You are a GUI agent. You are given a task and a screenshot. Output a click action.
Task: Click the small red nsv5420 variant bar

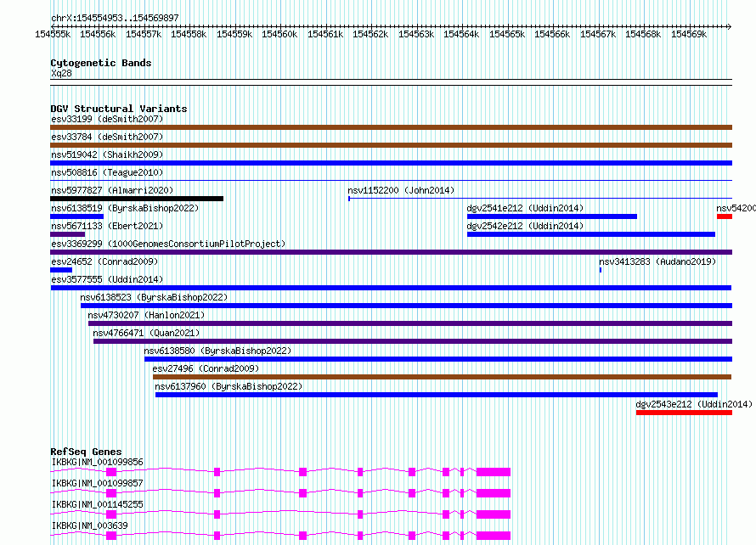[x=725, y=216]
